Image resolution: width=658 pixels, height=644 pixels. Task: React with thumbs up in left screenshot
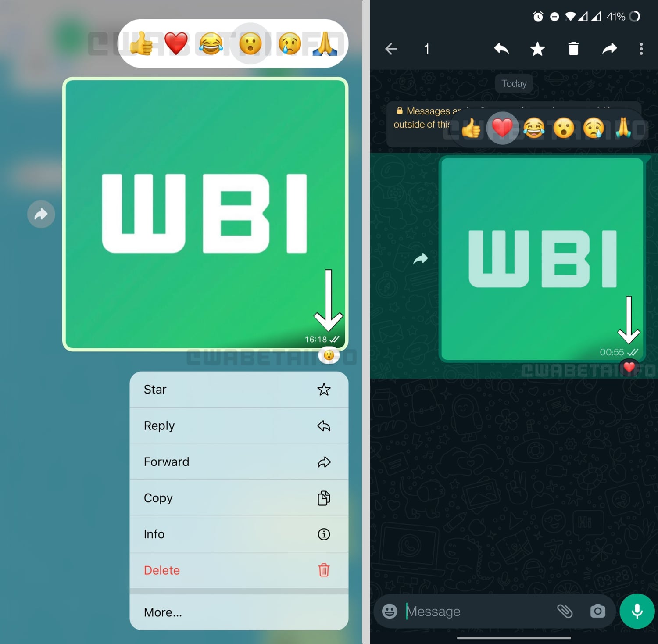[x=141, y=43]
